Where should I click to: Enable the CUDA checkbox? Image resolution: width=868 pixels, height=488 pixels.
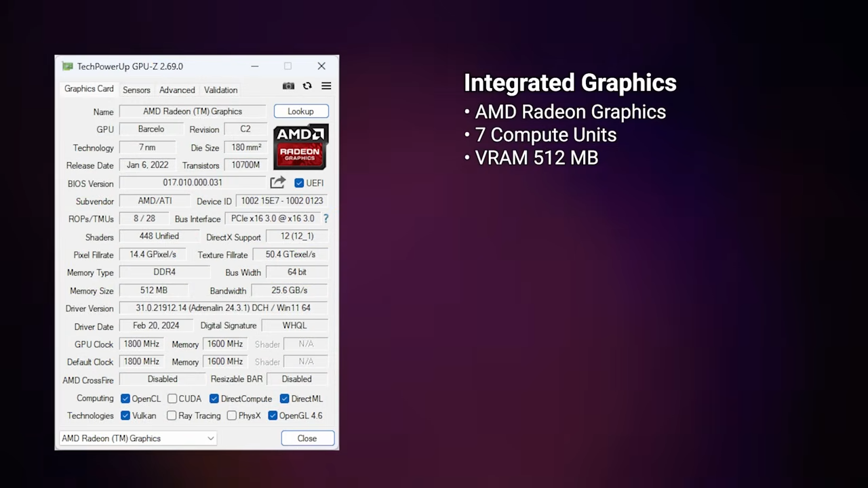coord(172,399)
